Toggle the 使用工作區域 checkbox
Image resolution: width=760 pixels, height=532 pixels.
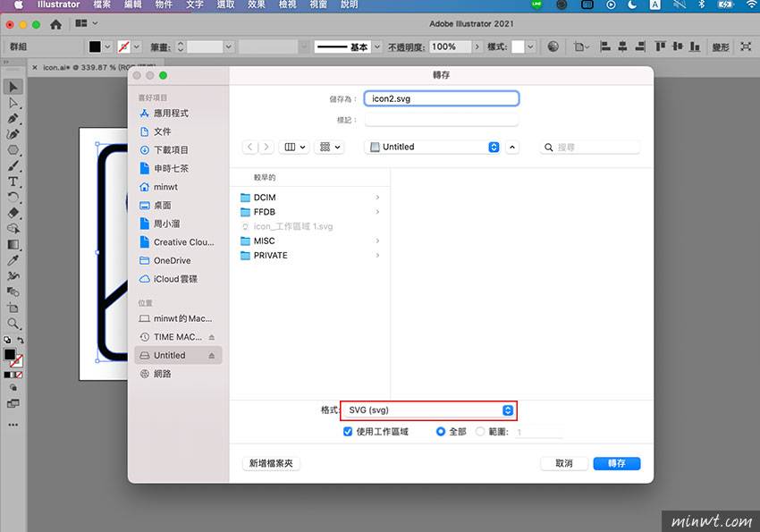click(348, 432)
